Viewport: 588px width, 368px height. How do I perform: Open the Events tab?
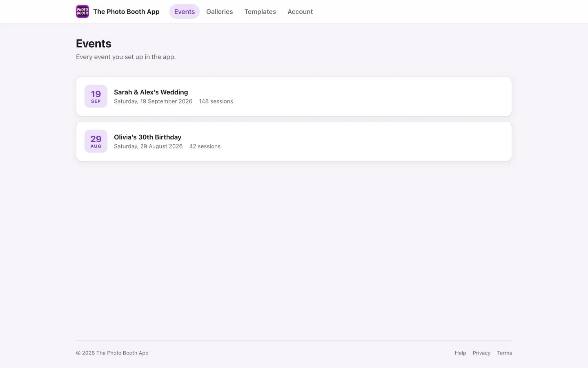pos(184,11)
